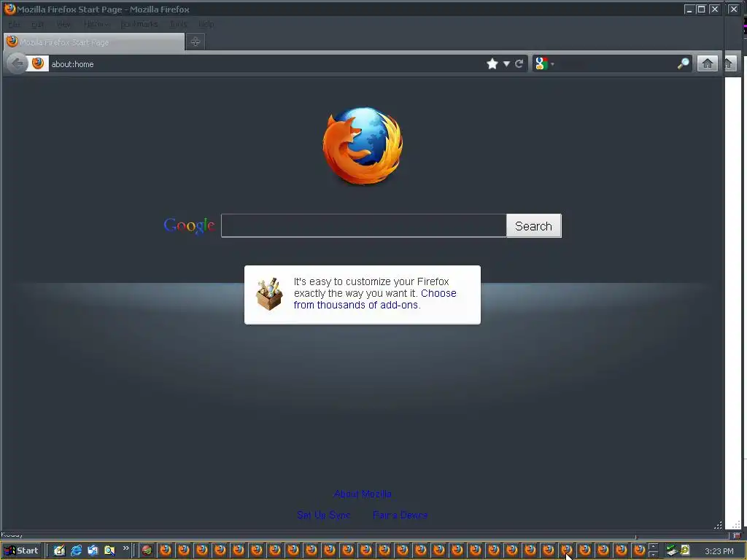Image resolution: width=747 pixels, height=560 pixels.
Task: Click the Search button
Action: [533, 226]
